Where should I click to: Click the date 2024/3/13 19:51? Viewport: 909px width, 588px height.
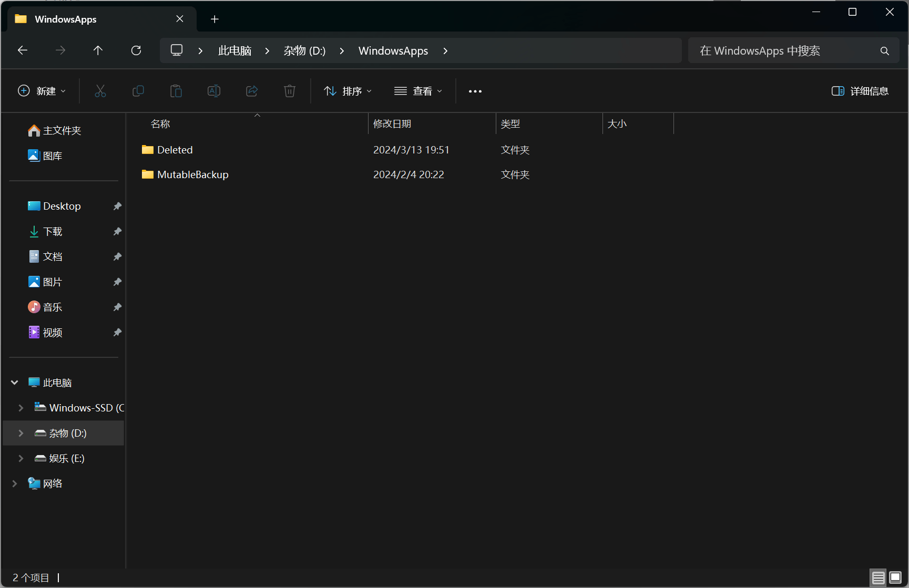(x=411, y=150)
